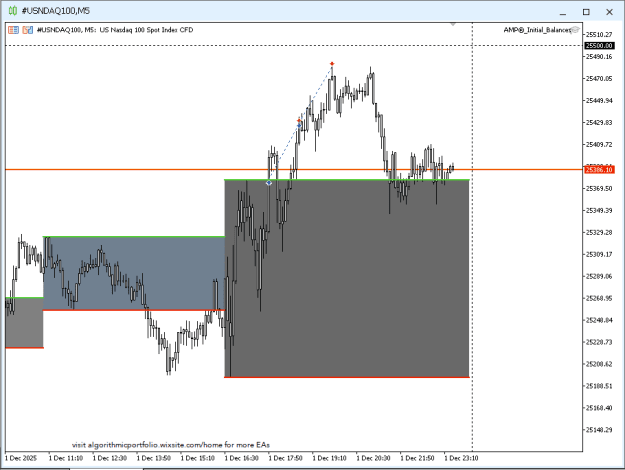
Task: Click the chart title '#USNDAQ100, M5: US Nasdaq 100 Spot Index CFD'
Action: [115, 30]
